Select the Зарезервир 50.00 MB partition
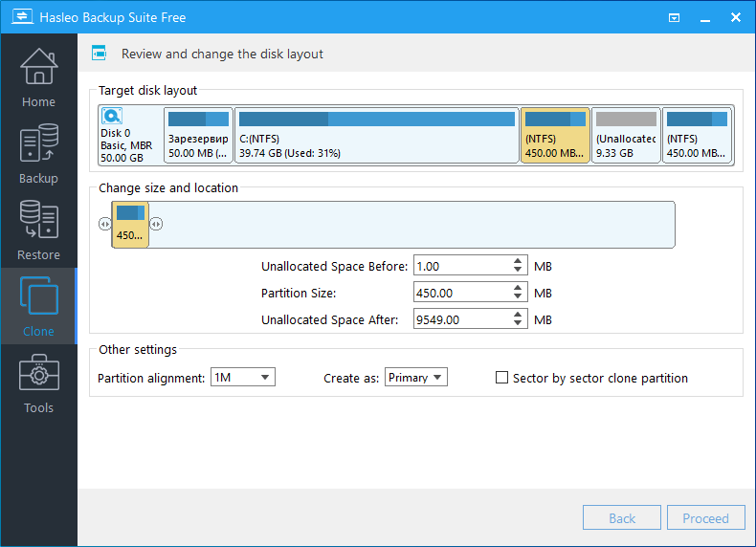The image size is (756, 547). (x=198, y=136)
